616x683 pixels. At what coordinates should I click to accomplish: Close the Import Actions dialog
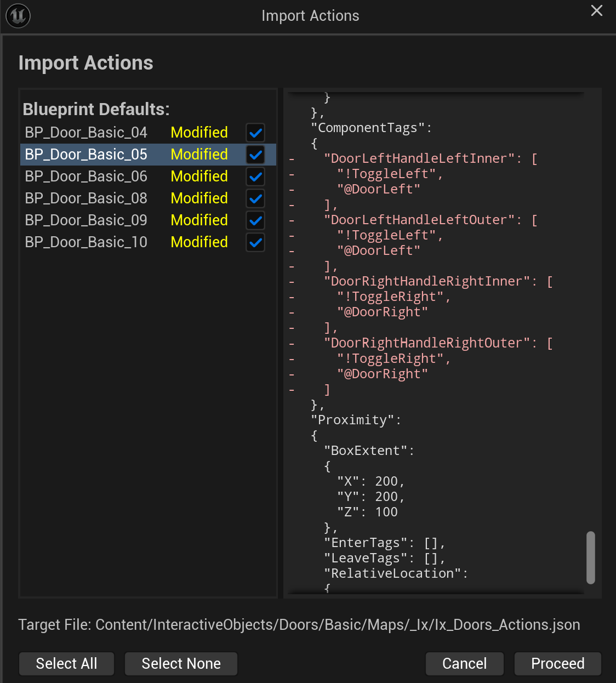(x=597, y=10)
